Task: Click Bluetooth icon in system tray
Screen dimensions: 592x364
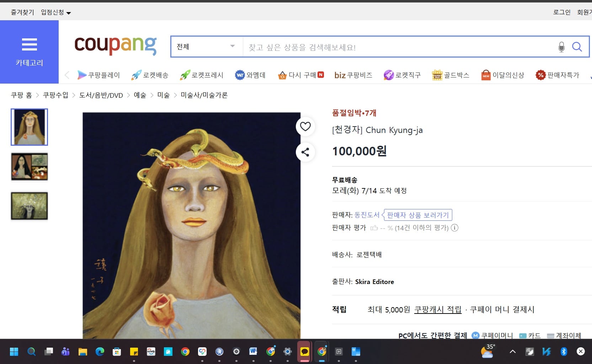Action: pos(564,352)
